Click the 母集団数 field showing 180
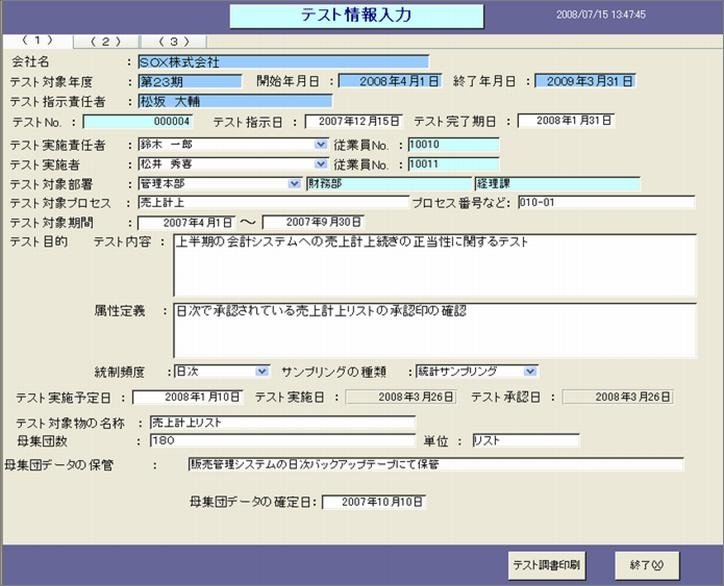 pyautogui.click(x=283, y=441)
